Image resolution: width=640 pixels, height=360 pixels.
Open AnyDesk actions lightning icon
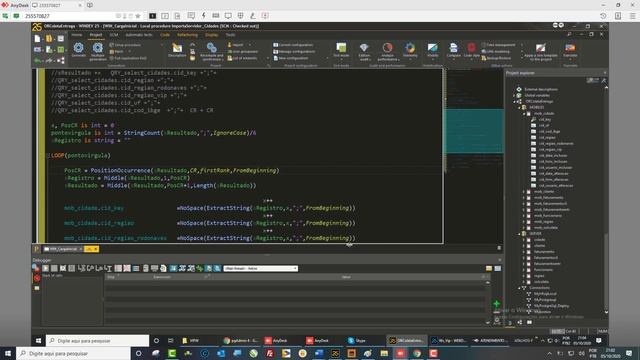coord(203,16)
